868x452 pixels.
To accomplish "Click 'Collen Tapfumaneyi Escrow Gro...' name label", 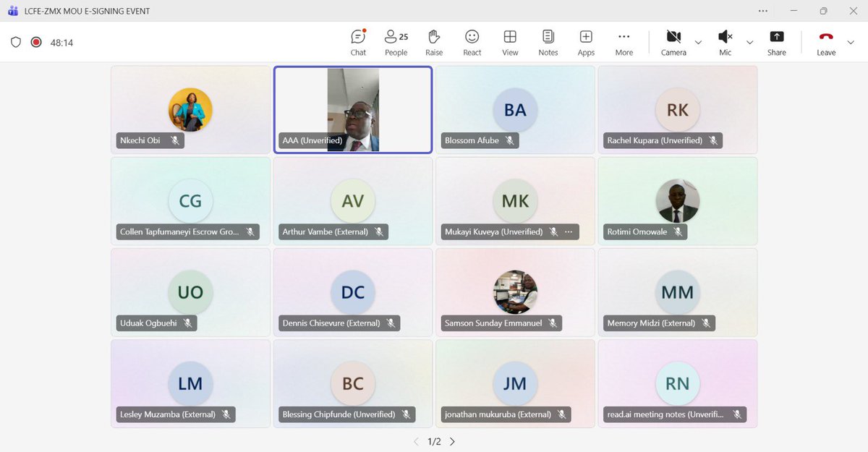I will coord(179,232).
